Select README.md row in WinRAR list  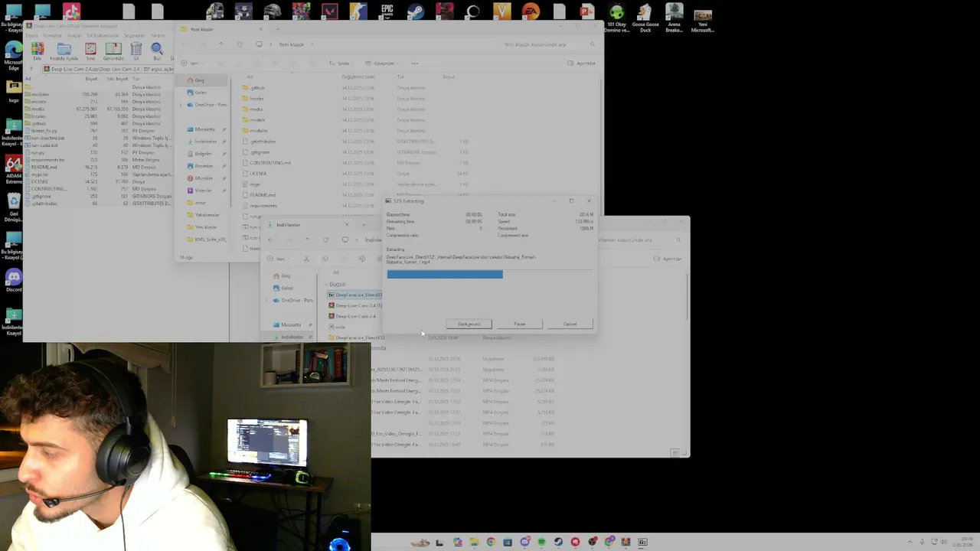point(100,167)
